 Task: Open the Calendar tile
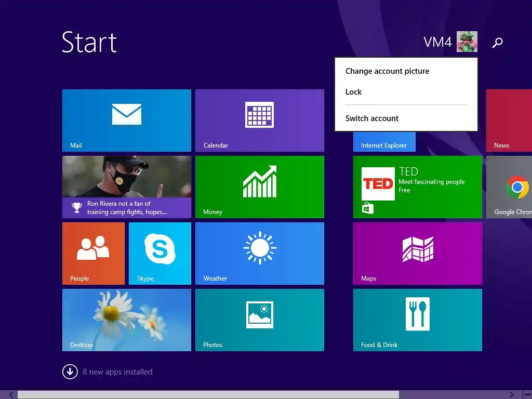tap(260, 121)
